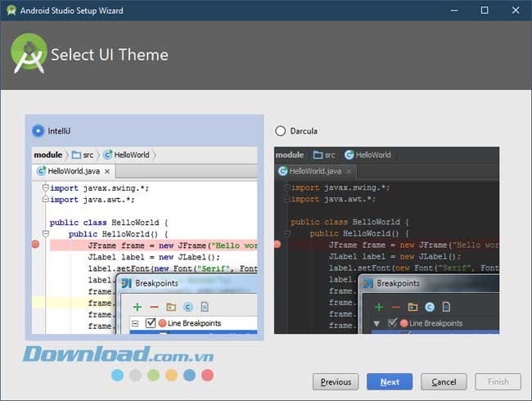Click the remove breakpoint minus icon in IntelliJ preview
Image resolution: width=532 pixels, height=401 pixels.
(155, 307)
